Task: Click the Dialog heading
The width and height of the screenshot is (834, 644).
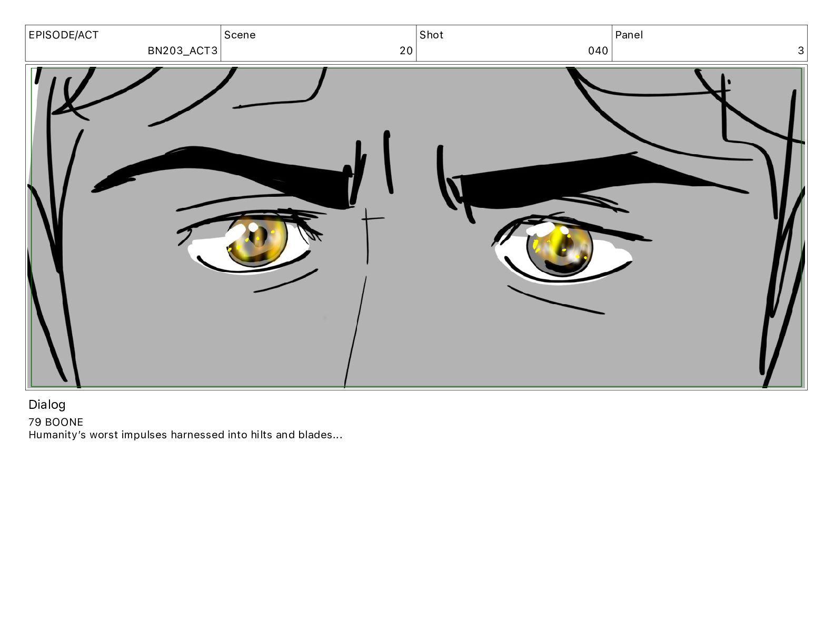Action: click(47, 405)
